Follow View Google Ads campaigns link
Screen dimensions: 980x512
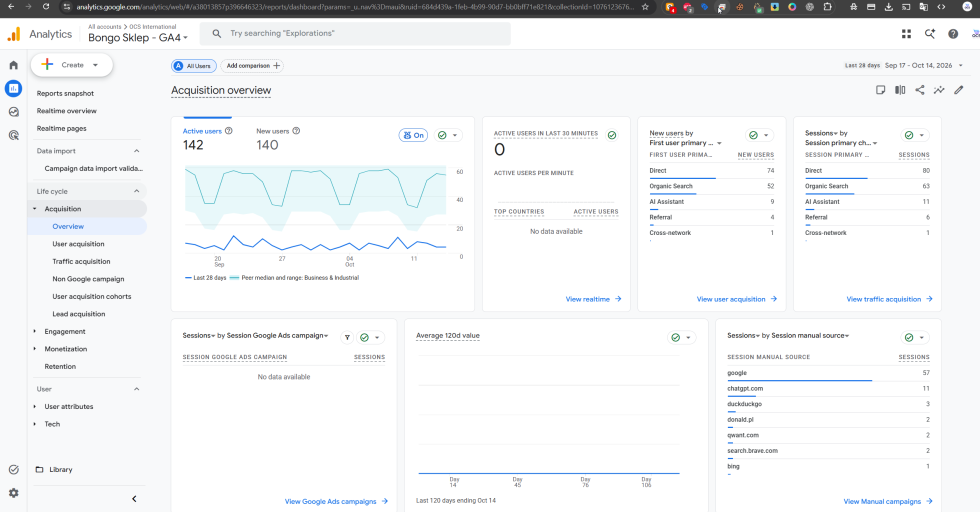(336, 501)
